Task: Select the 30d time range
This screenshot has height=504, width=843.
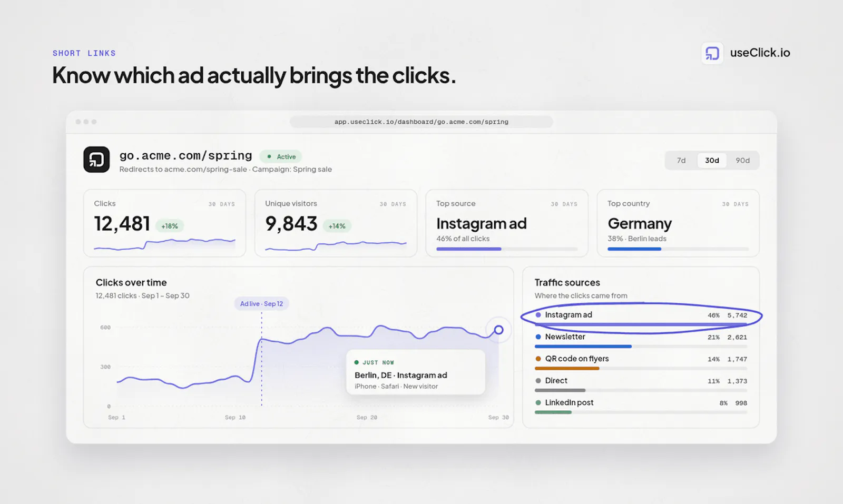Action: (x=712, y=161)
